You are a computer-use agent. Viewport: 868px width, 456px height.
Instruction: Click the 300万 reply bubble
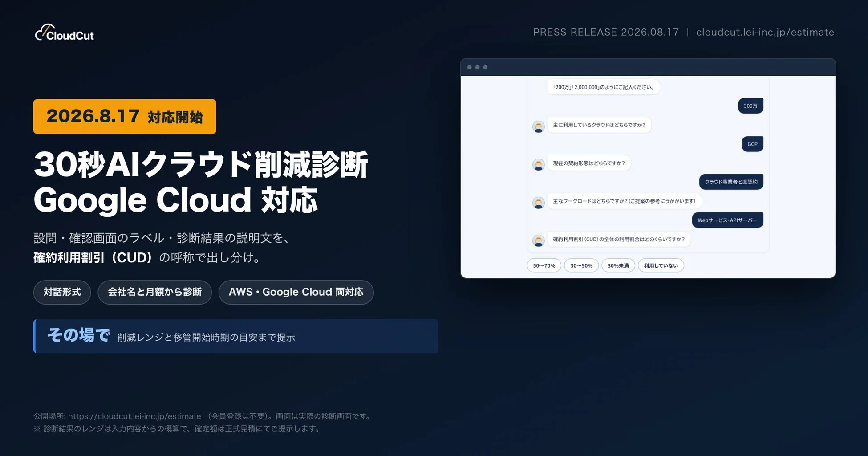[750, 106]
